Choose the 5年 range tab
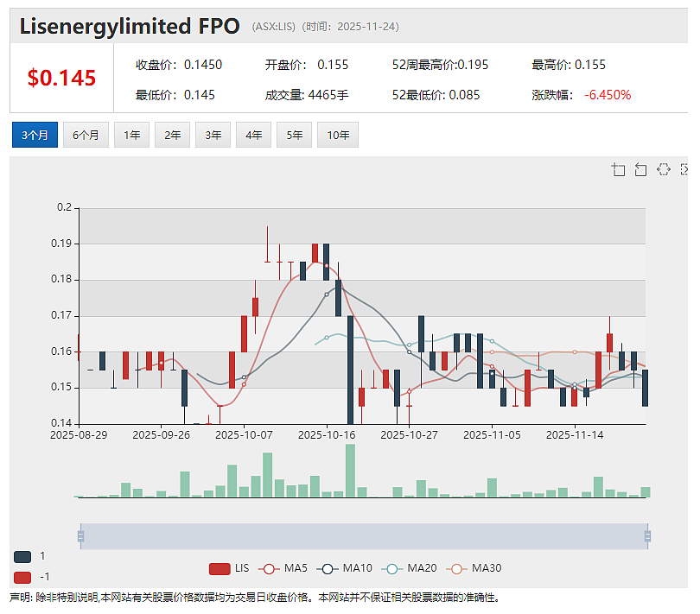The image size is (700, 614). pyautogui.click(x=294, y=135)
